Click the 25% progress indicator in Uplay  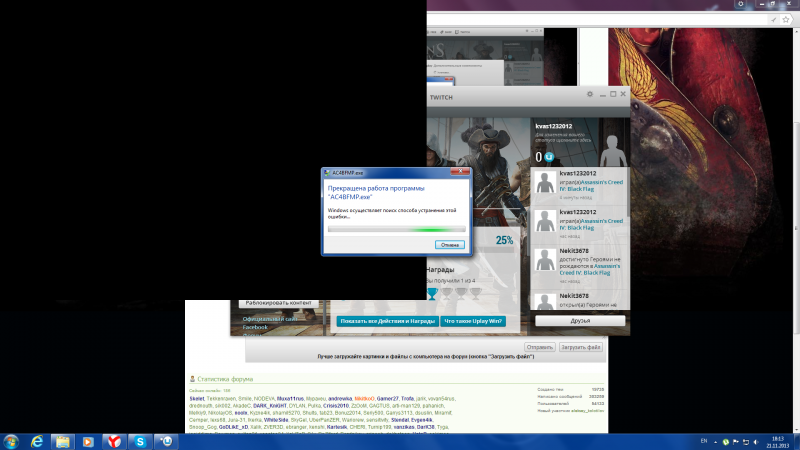pyautogui.click(x=504, y=240)
